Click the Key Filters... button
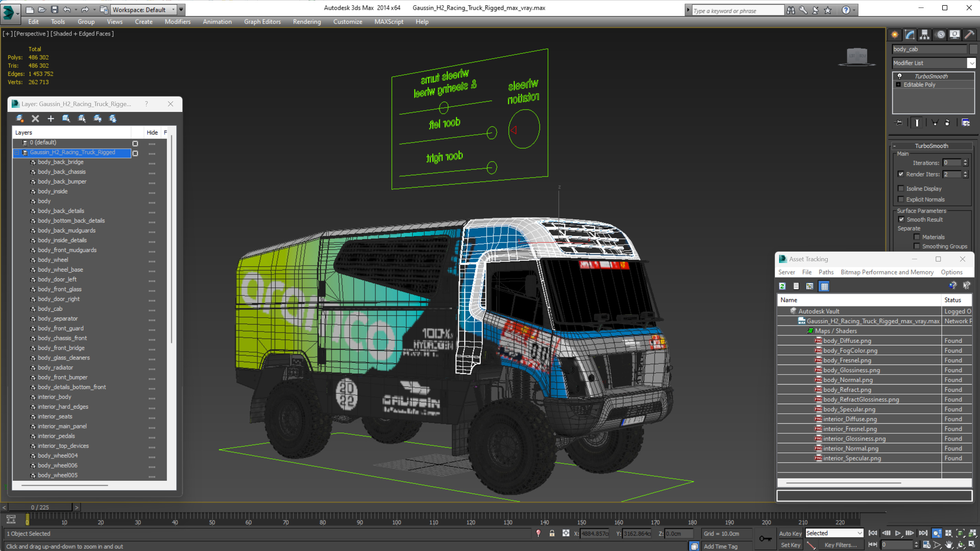 point(841,544)
